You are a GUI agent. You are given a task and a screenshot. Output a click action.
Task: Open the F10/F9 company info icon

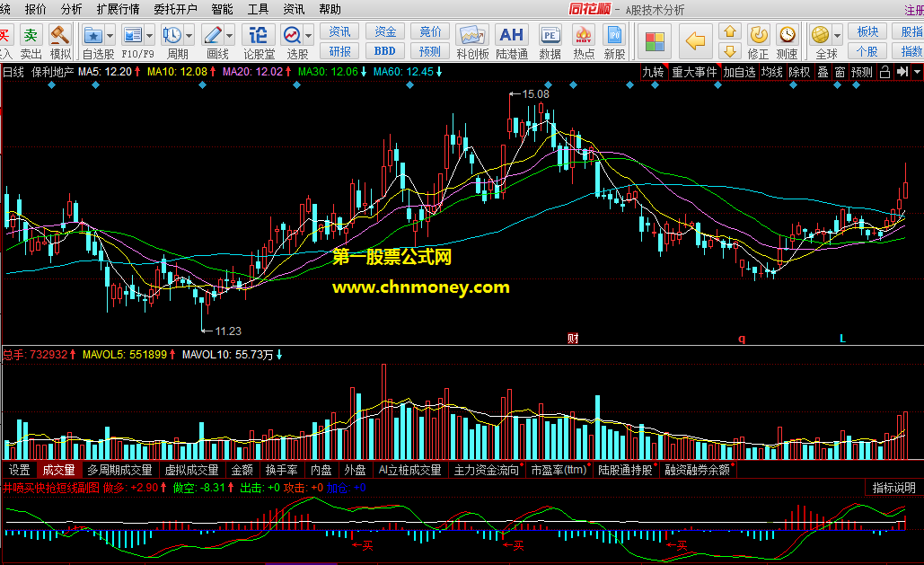point(133,35)
